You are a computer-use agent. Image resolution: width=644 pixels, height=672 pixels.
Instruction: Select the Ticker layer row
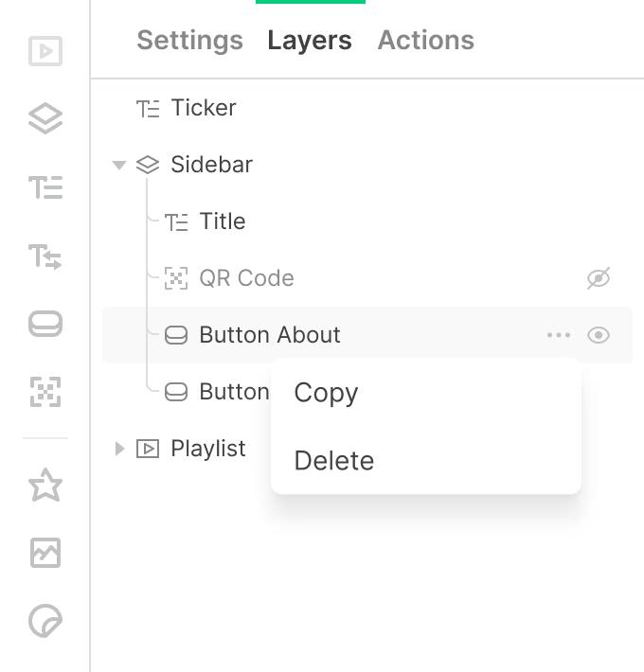pos(367,108)
